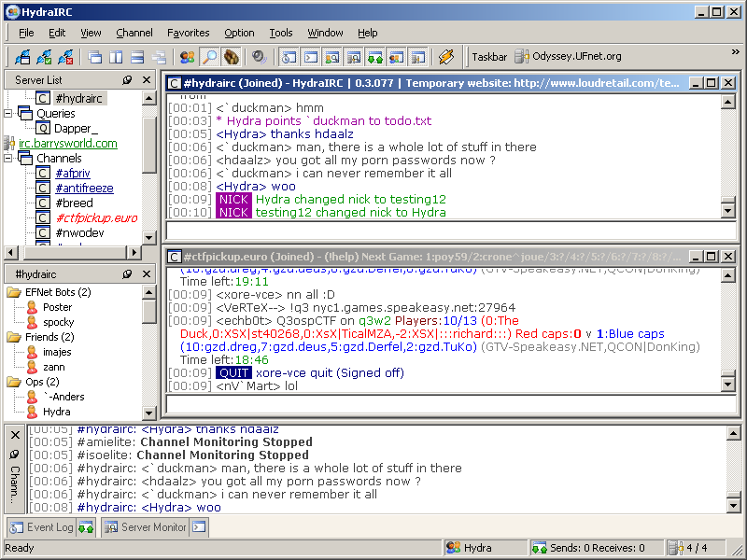Screen dimensions: 747x560
Task: Pin the #hydrairc user list panel
Action: pyautogui.click(x=127, y=275)
